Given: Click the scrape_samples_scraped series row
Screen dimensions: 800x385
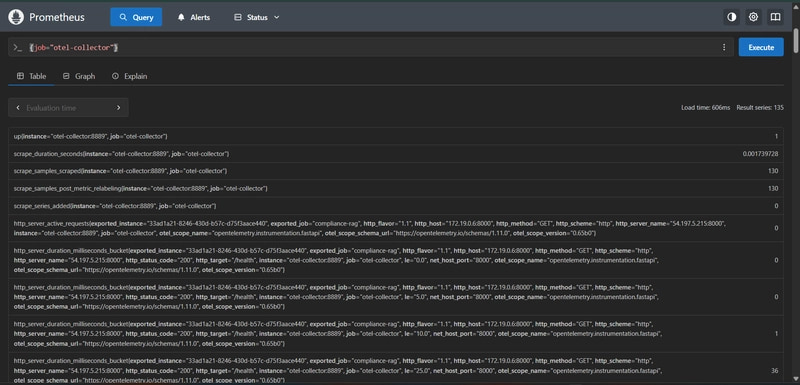Looking at the screenshot, I should point(396,171).
